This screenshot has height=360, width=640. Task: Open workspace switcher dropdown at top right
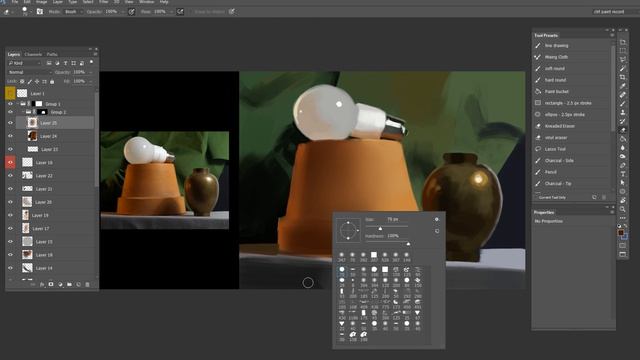tap(616, 12)
